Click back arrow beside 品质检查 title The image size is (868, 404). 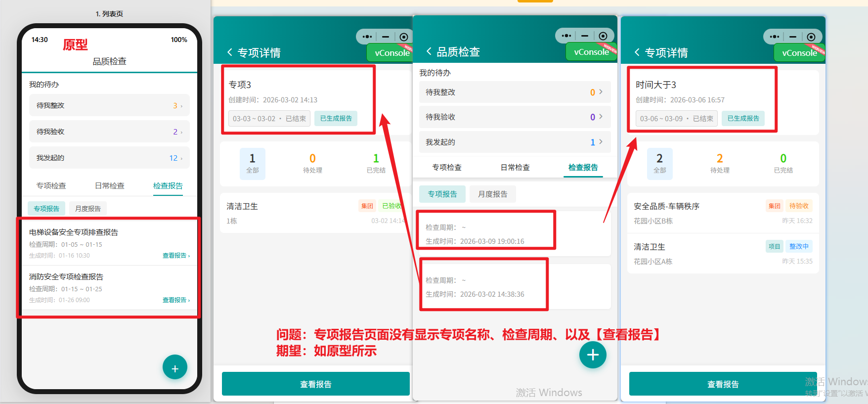429,51
